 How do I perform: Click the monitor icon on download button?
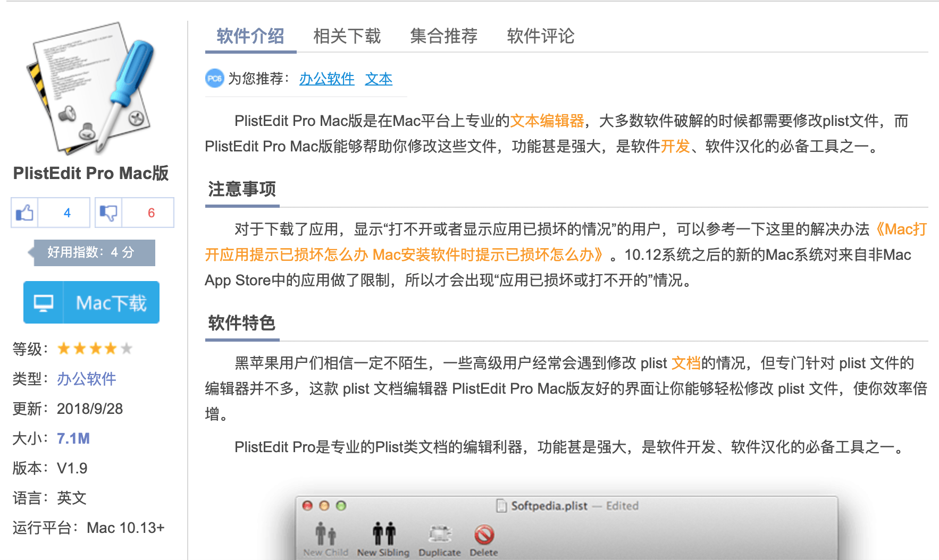tap(44, 303)
